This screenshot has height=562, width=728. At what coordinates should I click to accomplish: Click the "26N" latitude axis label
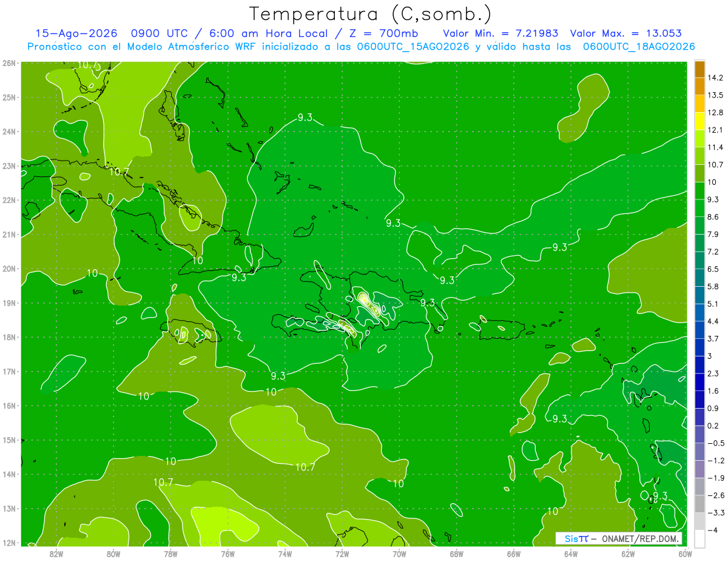click(9, 62)
